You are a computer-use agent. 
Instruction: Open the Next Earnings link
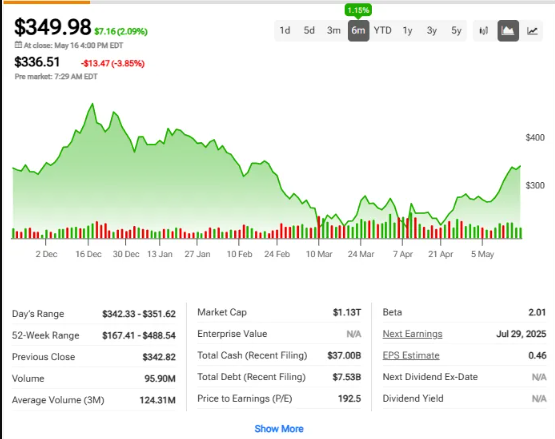click(x=412, y=334)
